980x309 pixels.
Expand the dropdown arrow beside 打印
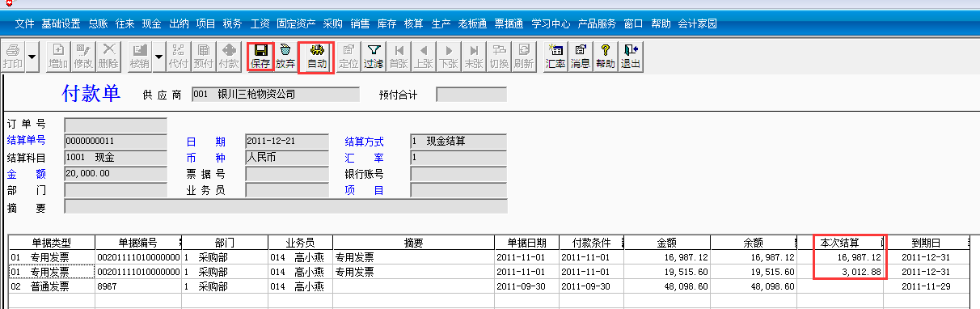point(32,57)
